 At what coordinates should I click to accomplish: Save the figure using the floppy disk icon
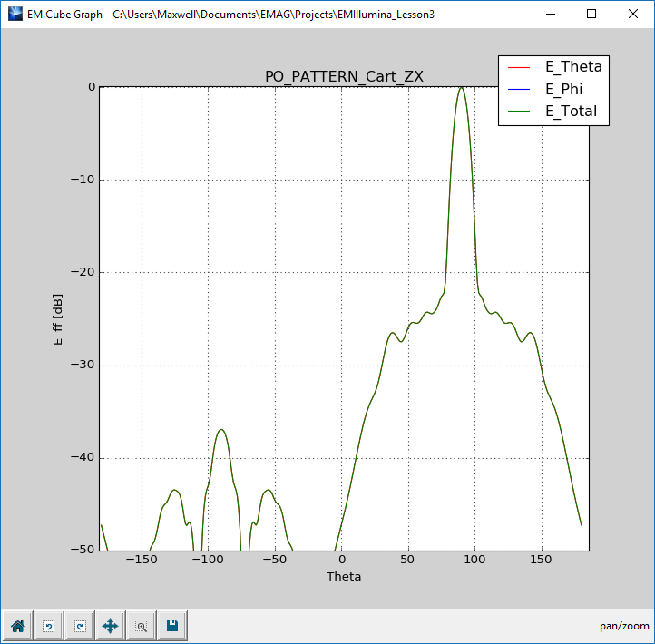point(172,625)
